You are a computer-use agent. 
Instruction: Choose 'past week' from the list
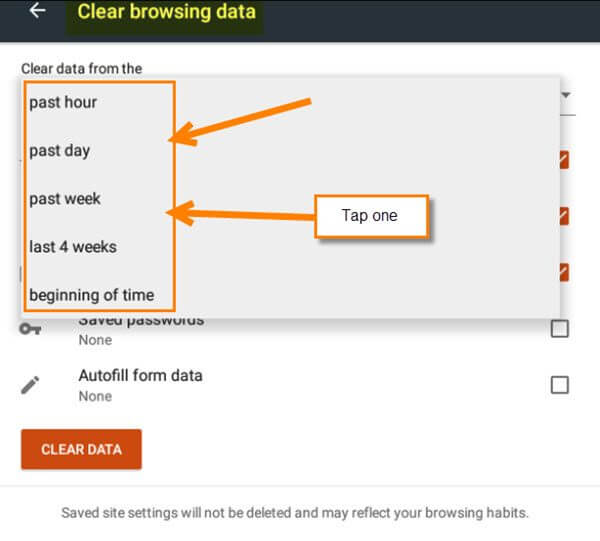pyautogui.click(x=65, y=199)
